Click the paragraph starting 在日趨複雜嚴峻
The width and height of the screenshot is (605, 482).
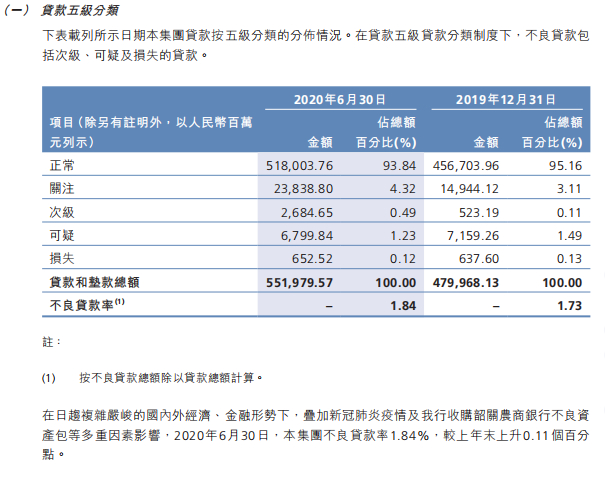[316, 435]
